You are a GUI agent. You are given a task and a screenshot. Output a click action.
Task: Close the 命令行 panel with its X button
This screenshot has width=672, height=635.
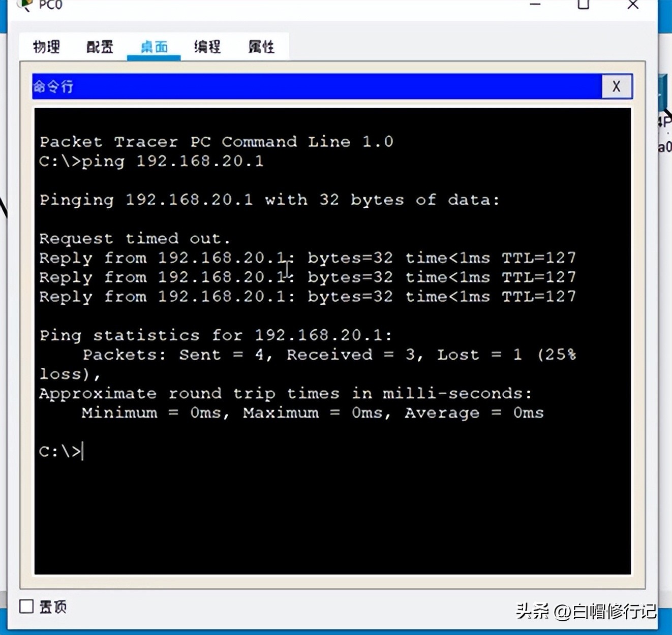pyautogui.click(x=617, y=86)
